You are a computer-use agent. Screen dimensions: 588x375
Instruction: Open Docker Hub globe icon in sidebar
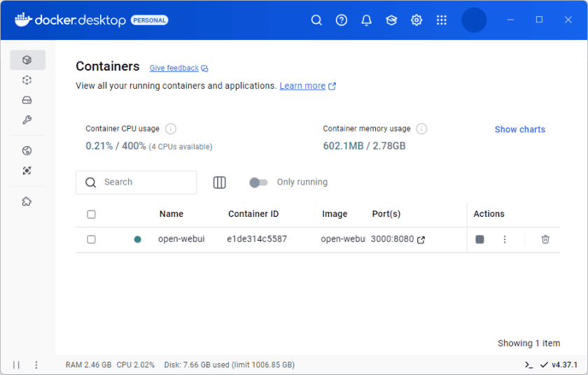[27, 150]
